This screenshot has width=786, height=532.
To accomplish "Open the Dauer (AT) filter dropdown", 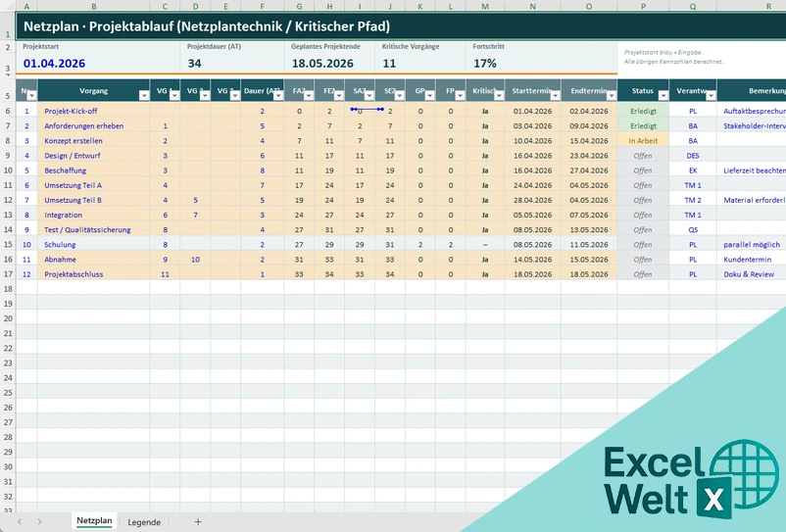I will tap(278, 95).
